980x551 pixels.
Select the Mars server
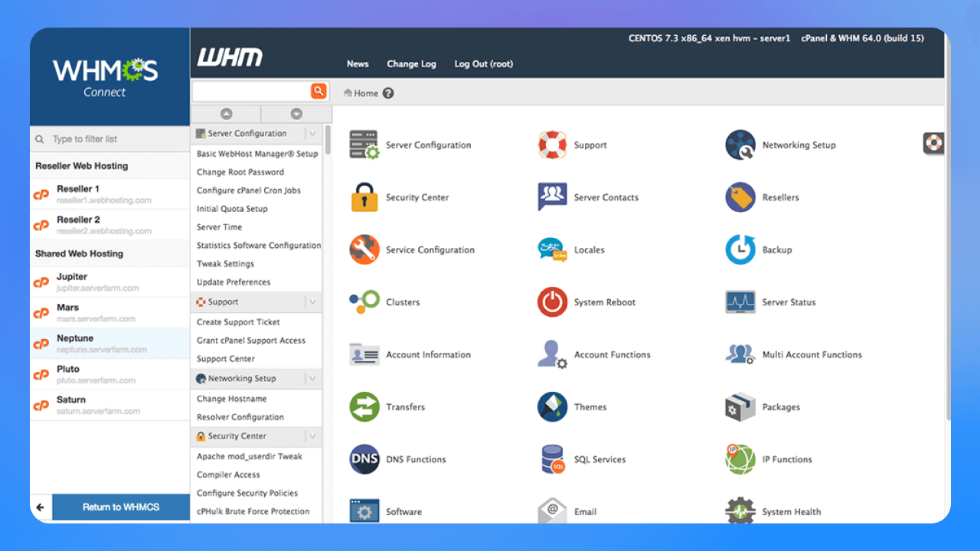click(109, 313)
